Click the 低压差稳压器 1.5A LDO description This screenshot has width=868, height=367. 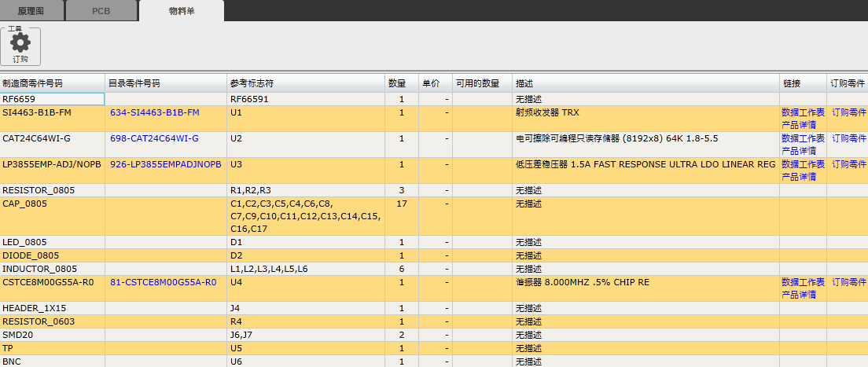point(645,164)
